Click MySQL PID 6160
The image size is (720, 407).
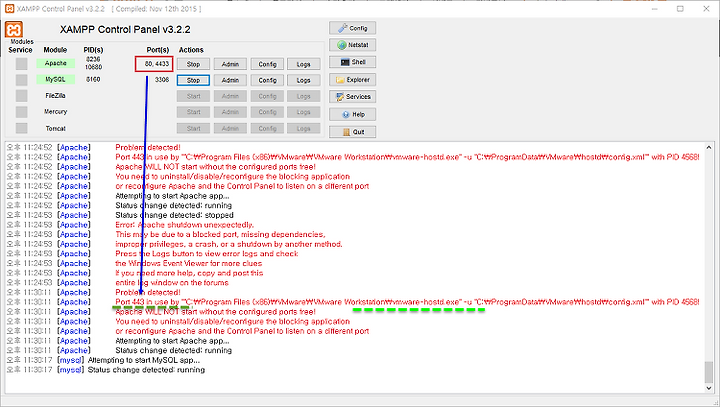[x=93, y=79]
